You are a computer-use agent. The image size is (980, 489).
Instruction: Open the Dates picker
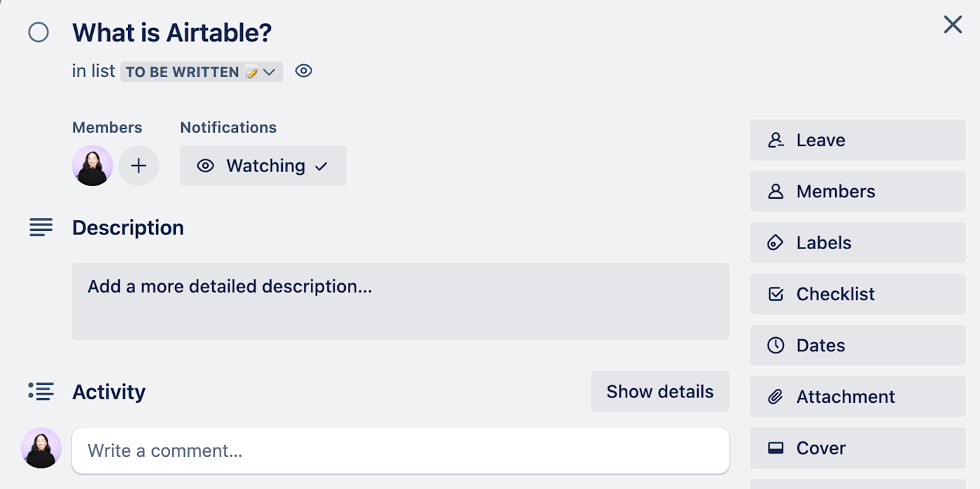[x=857, y=346]
